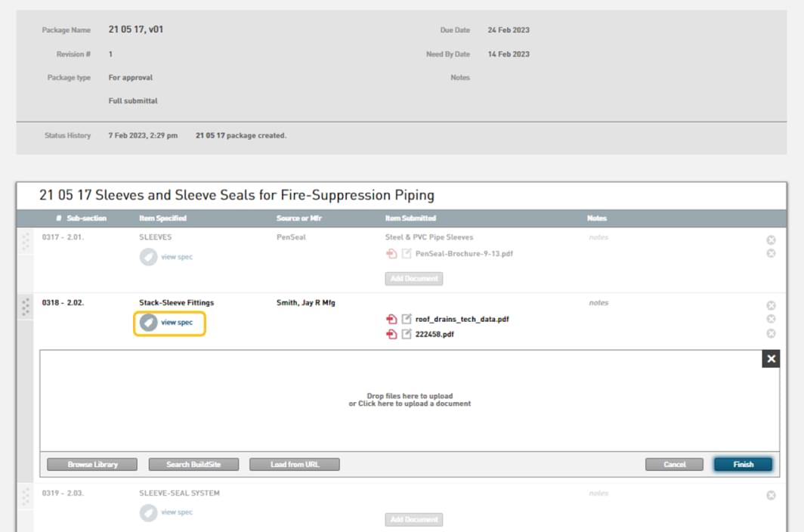Screen dimensions: 804x532
Task: Open PDF icon beside PenSeal-Brochure-9-13.pdf
Action: [x=391, y=254]
